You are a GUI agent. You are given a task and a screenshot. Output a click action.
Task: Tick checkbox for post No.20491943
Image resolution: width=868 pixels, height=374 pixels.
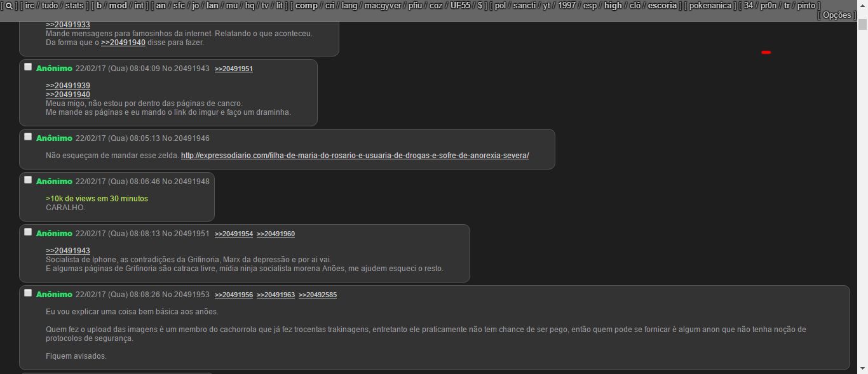click(28, 67)
